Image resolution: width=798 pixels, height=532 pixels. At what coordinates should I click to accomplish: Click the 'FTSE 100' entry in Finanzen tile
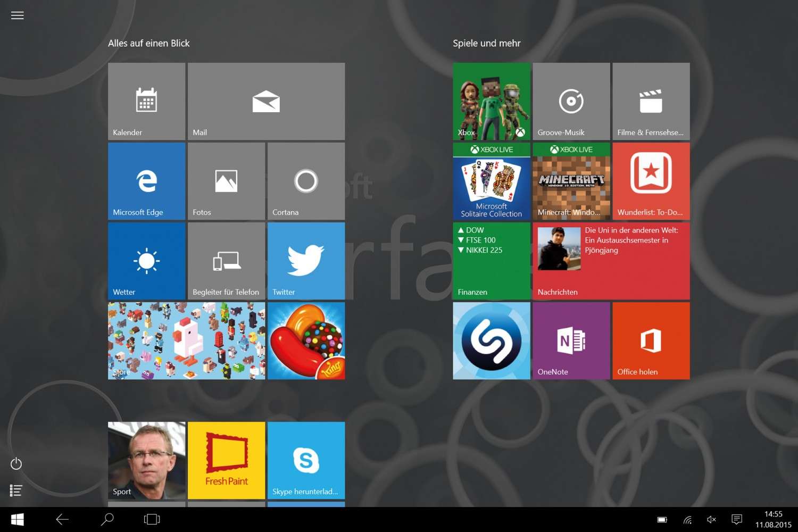481,240
